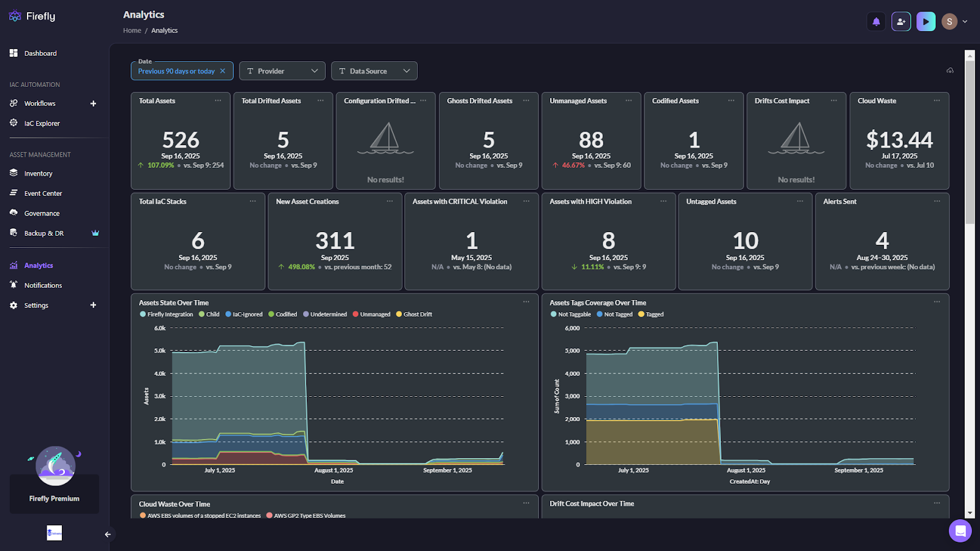Open Event Center in the sidebar

[43, 193]
